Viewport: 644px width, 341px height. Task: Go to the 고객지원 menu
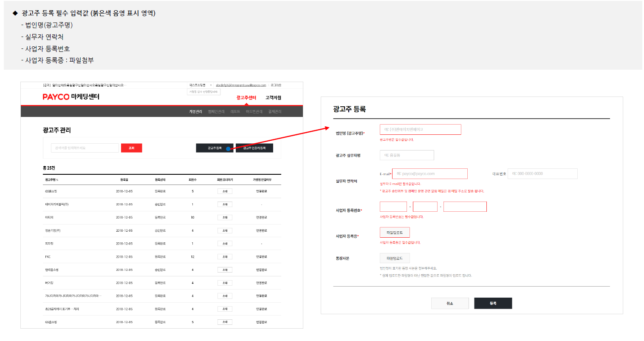pyautogui.click(x=273, y=98)
